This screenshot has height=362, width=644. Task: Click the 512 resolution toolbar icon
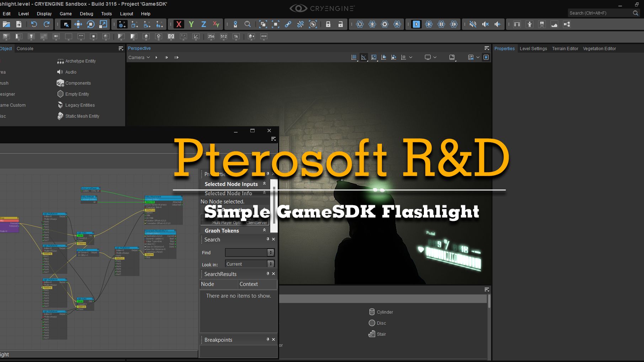tap(224, 36)
